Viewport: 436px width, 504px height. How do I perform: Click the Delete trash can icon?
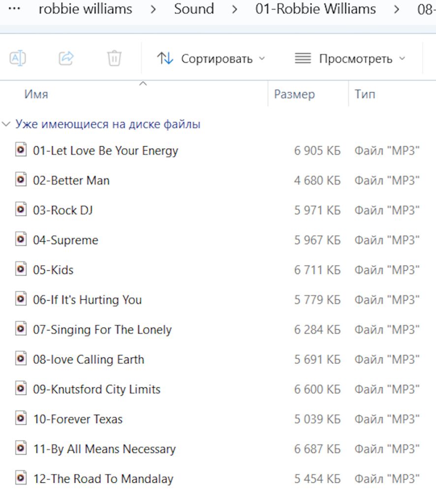[x=114, y=59]
